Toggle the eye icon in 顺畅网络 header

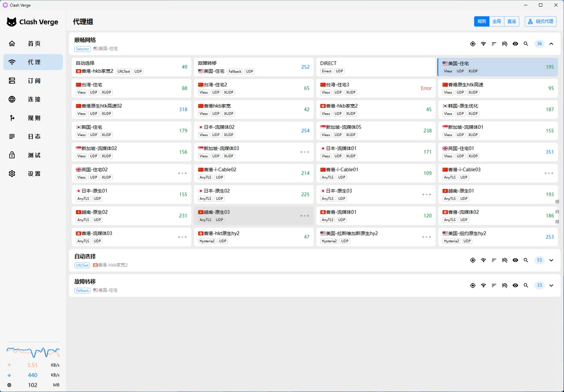516,44
